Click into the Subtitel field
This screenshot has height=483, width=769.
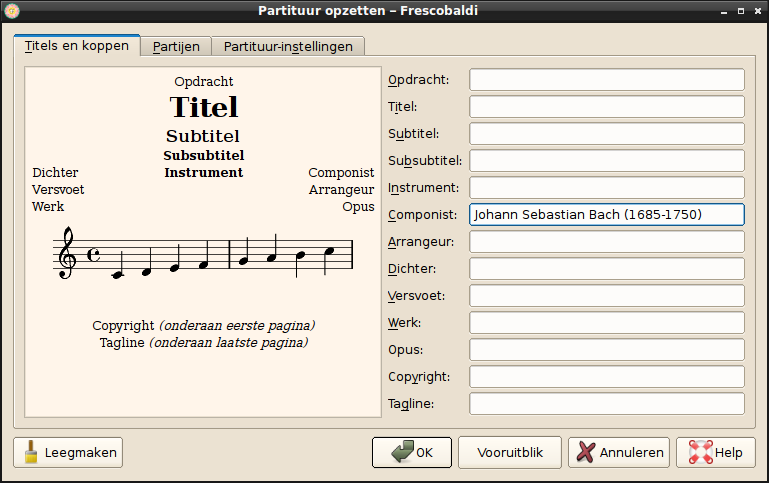[x=606, y=134]
